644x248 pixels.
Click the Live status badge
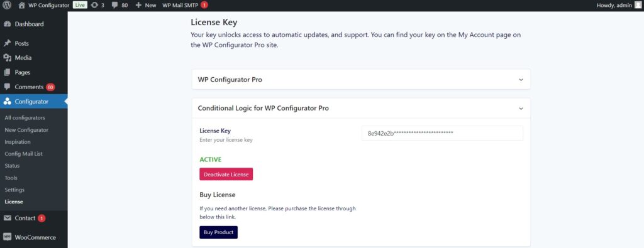pos(80,5)
